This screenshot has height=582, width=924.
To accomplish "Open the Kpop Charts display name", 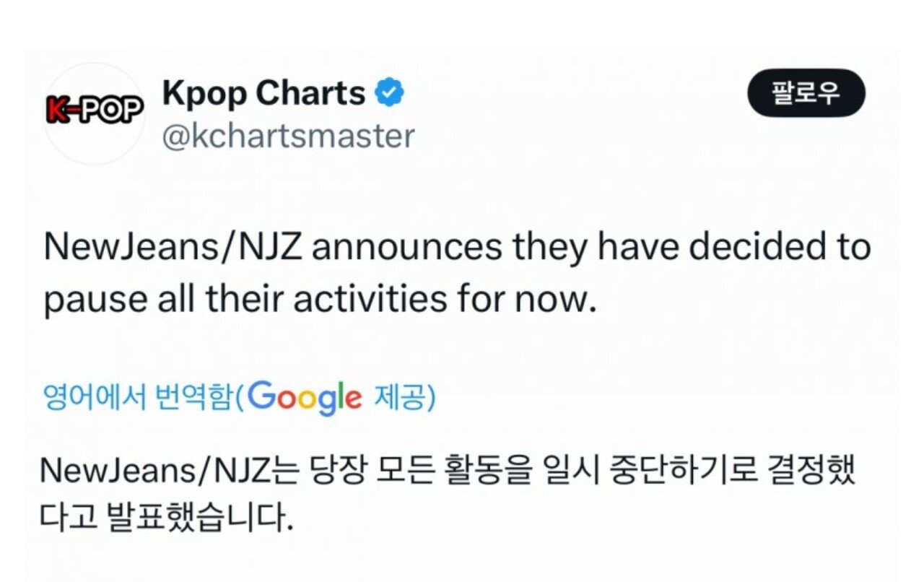I will click(264, 94).
